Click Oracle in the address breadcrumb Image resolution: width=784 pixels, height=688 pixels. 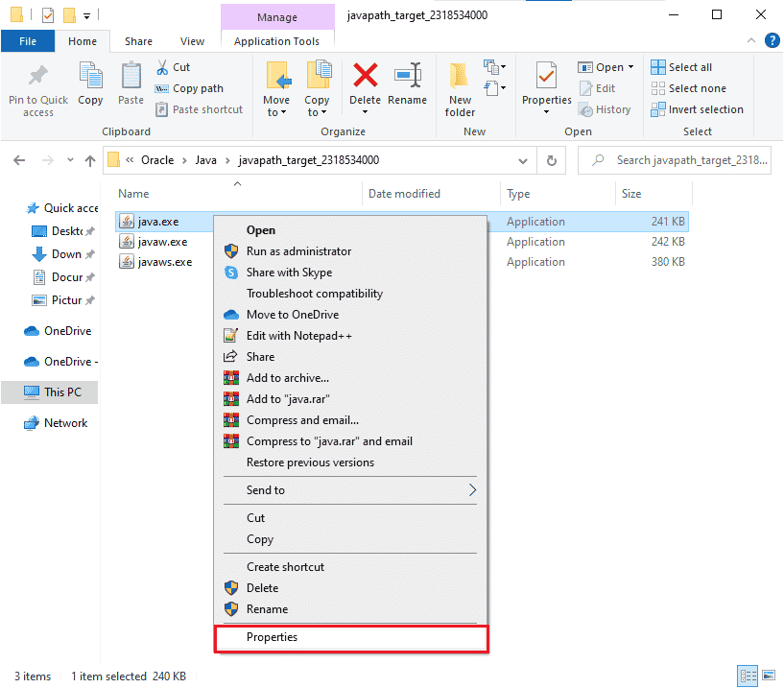[x=157, y=160]
